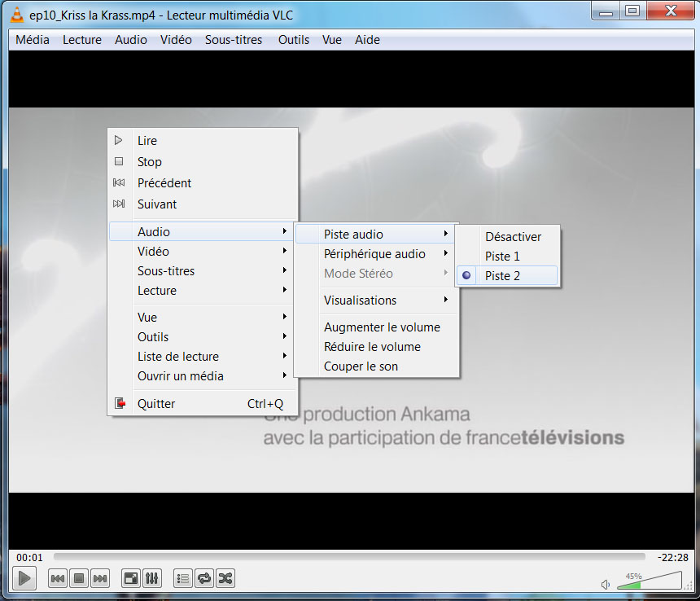This screenshot has height=601, width=700.
Task: Click the Stop square icon in context menu
Action: [x=119, y=161]
